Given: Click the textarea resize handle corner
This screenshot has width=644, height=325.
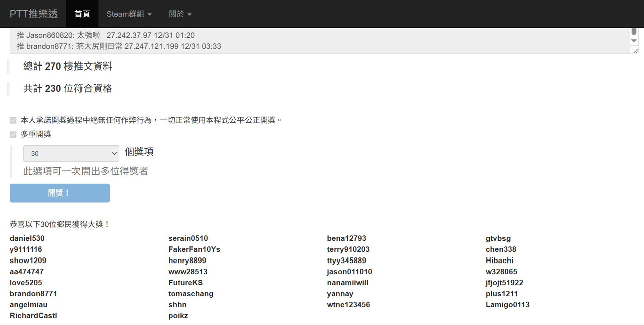Looking at the screenshot, I should (635, 51).
